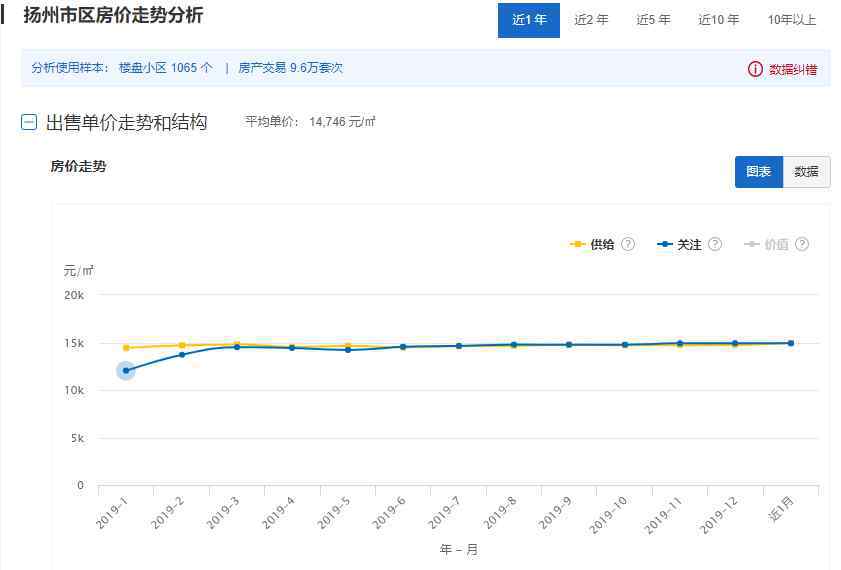Click the highlighted 2019-1 blue data point
The height and width of the screenshot is (570, 841).
pos(126,371)
